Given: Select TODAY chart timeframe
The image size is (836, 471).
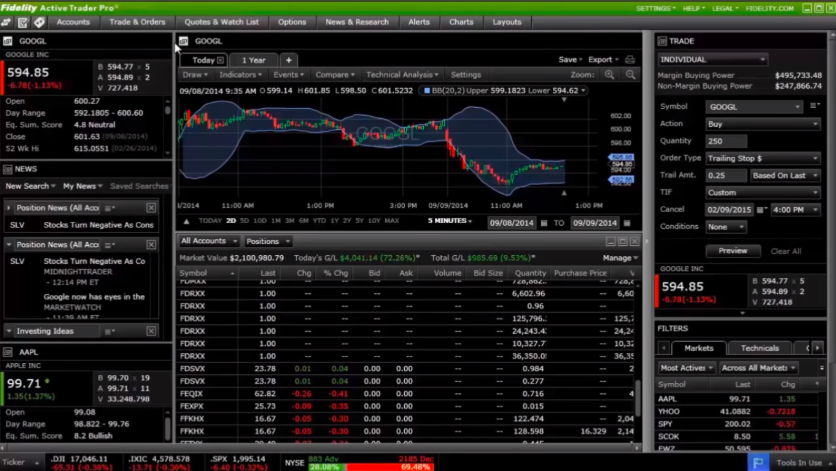Looking at the screenshot, I should click(x=210, y=221).
